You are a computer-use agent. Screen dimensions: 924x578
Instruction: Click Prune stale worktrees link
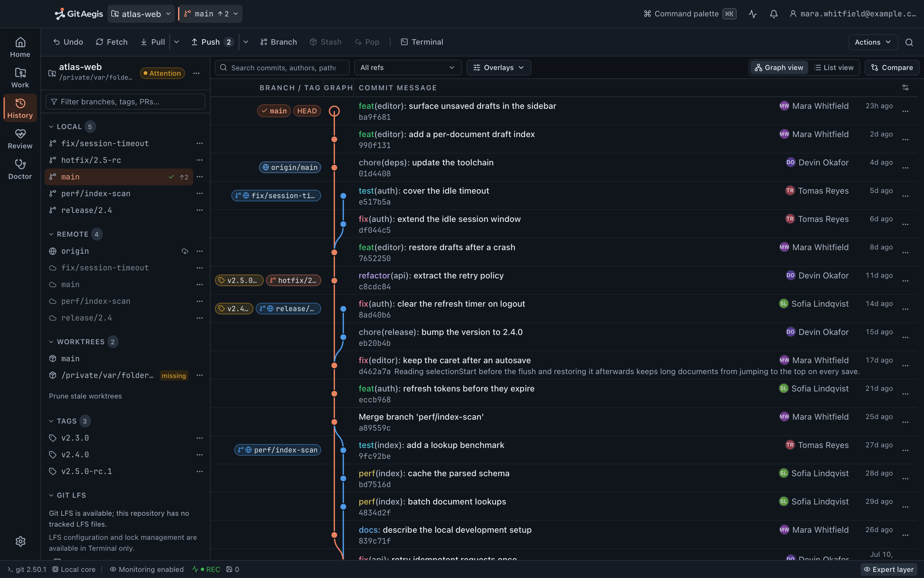pyautogui.click(x=85, y=397)
